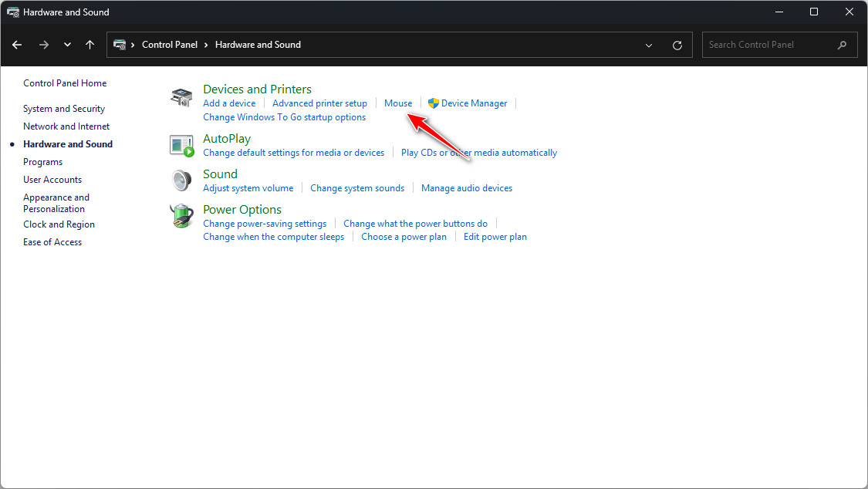Go back using the back arrow
The image size is (868, 489).
click(17, 45)
